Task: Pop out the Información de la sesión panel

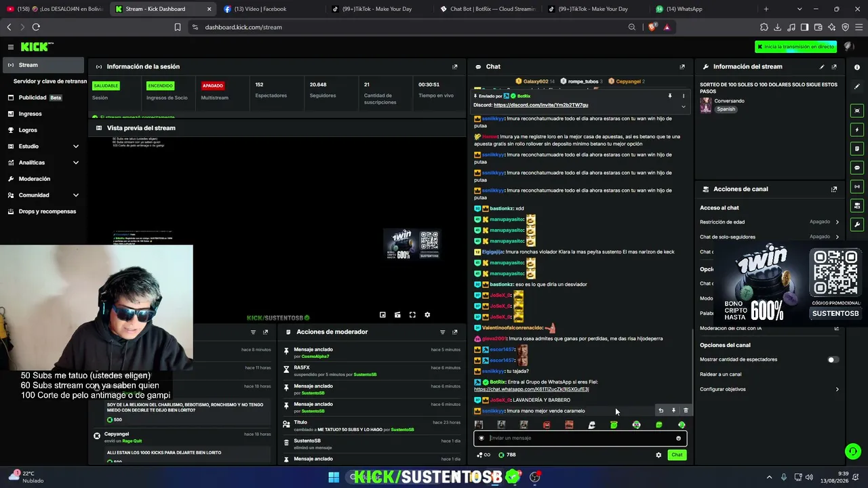Action: (x=454, y=66)
